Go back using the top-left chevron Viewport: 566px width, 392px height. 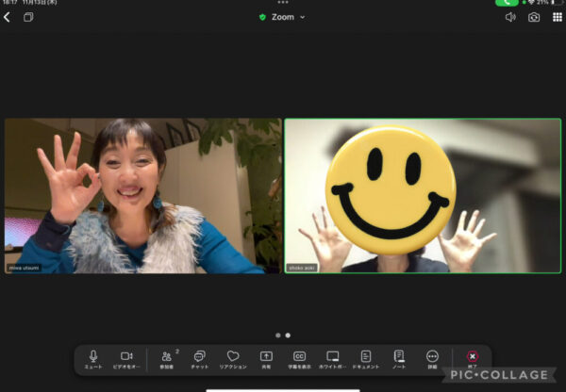click(8, 17)
